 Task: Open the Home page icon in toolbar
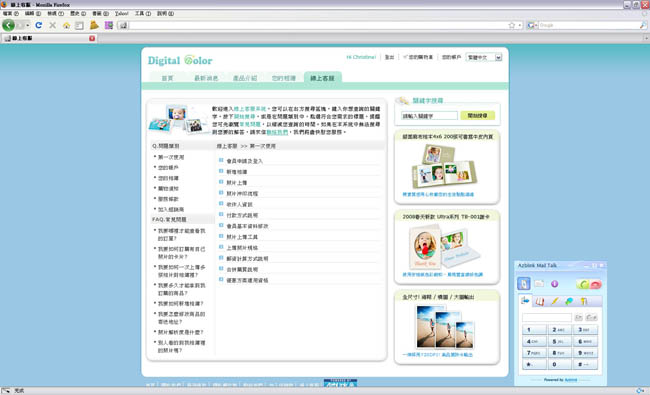(x=66, y=26)
